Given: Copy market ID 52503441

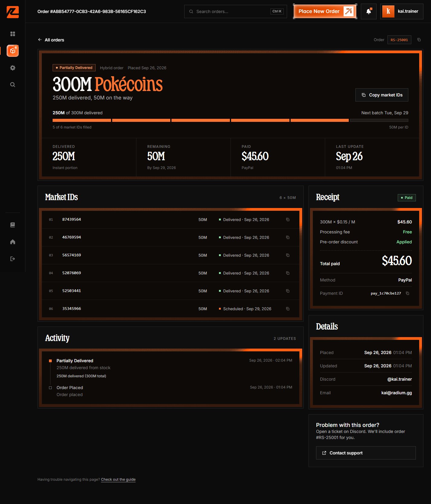Looking at the screenshot, I should pos(288,291).
